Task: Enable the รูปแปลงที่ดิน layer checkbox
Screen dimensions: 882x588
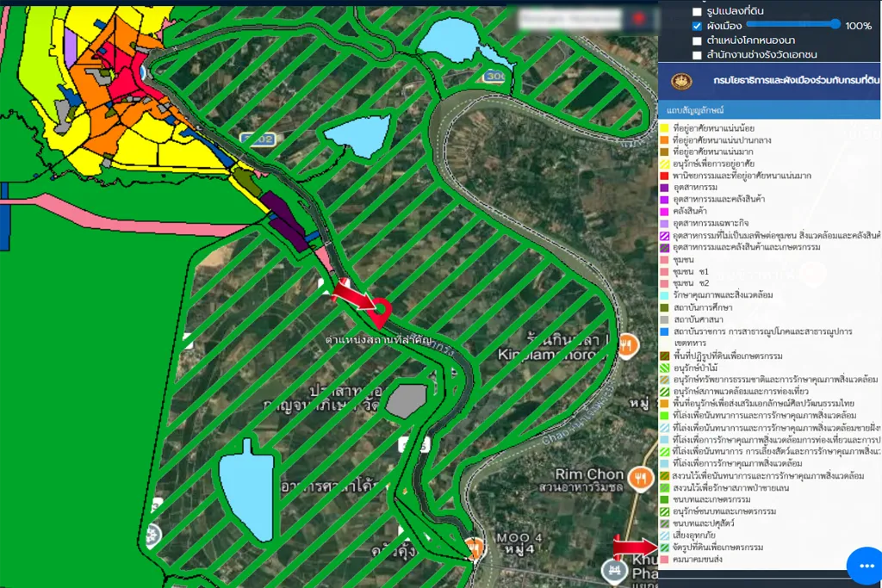Action: point(697,11)
